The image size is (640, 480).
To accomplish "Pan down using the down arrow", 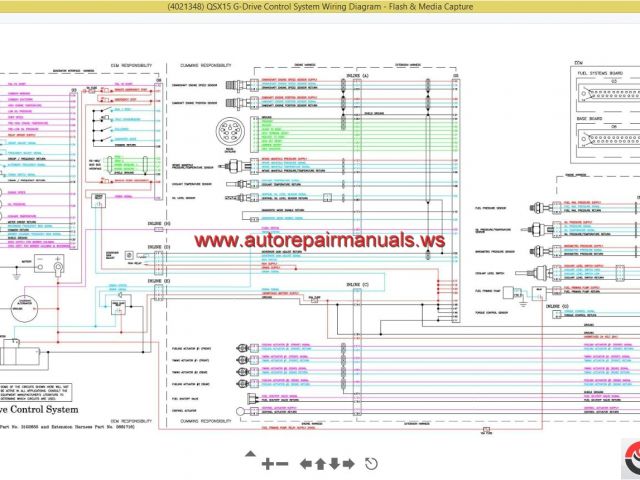I will click(335, 463).
